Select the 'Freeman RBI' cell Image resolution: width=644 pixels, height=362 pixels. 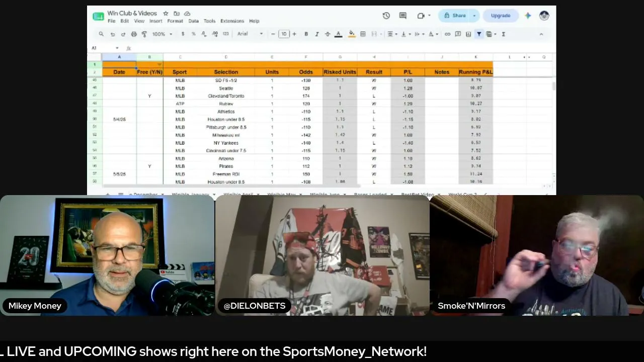pos(226,174)
